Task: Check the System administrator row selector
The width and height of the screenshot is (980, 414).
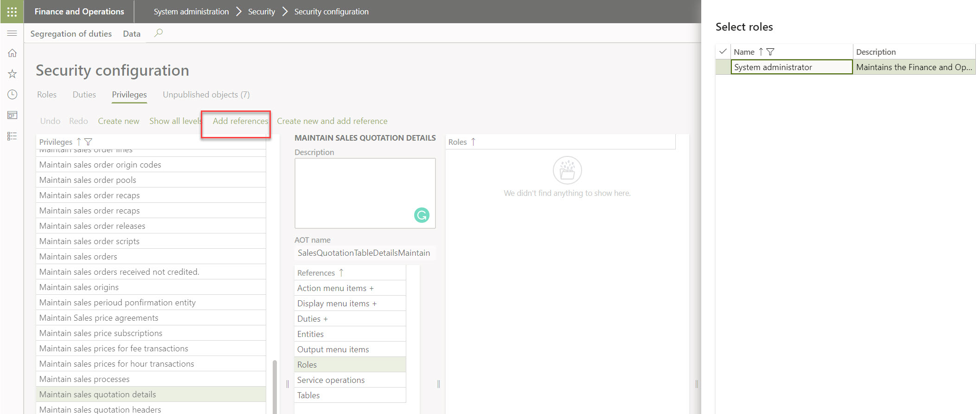Action: pyautogui.click(x=723, y=67)
